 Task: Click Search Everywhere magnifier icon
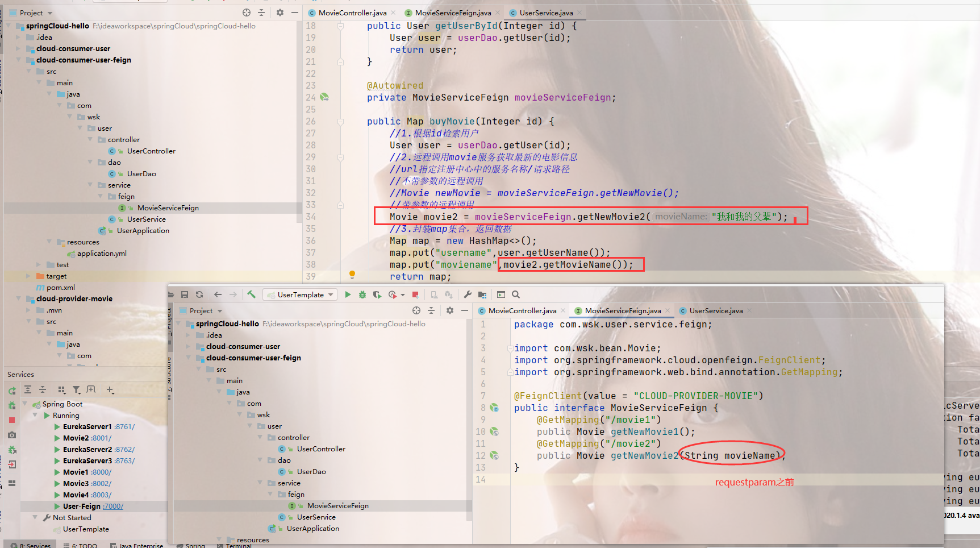point(516,294)
